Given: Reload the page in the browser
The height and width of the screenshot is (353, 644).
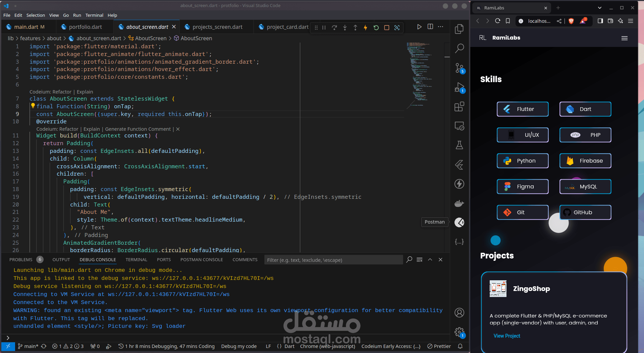Looking at the screenshot, I should 498,21.
